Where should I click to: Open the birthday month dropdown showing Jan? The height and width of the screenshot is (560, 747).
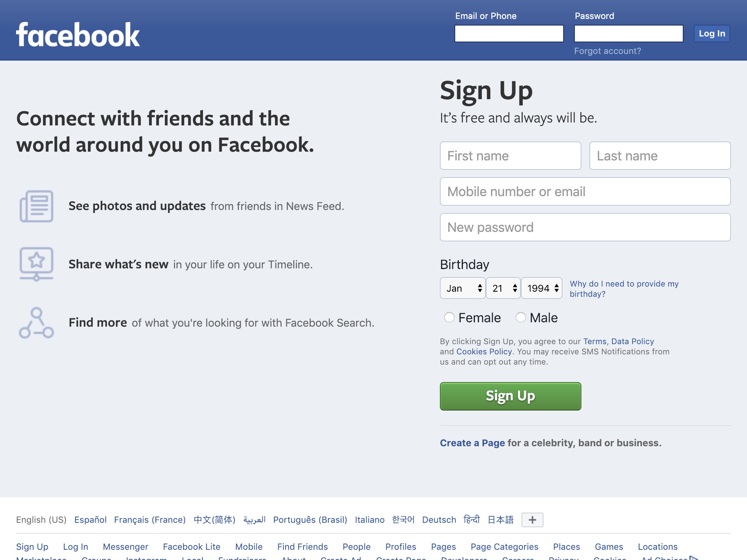pyautogui.click(x=462, y=288)
